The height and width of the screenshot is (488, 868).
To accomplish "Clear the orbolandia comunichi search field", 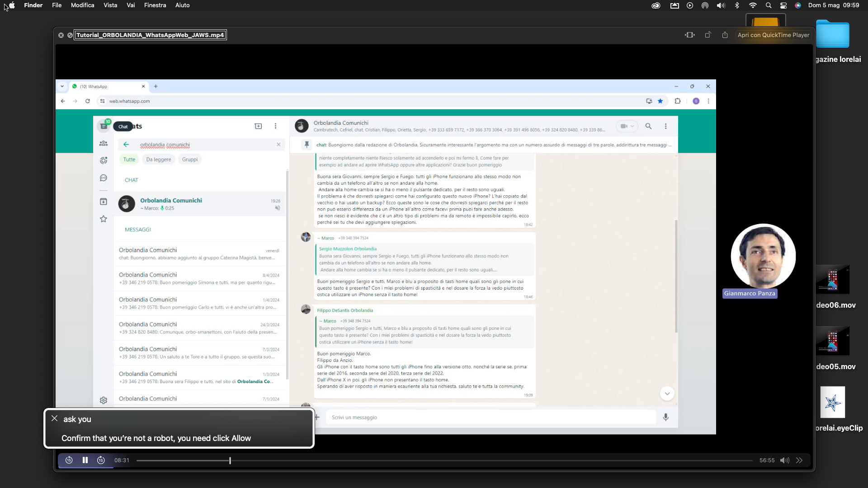I will [x=278, y=145].
